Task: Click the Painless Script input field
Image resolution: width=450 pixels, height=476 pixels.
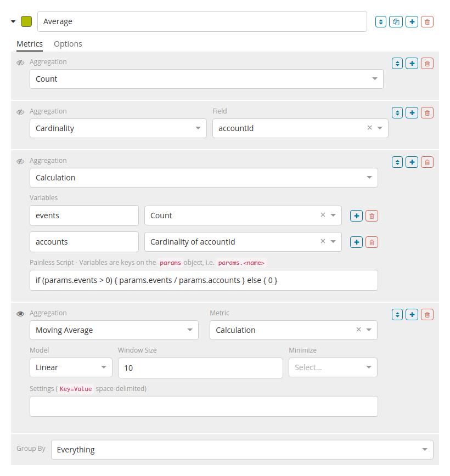Action: click(x=204, y=280)
